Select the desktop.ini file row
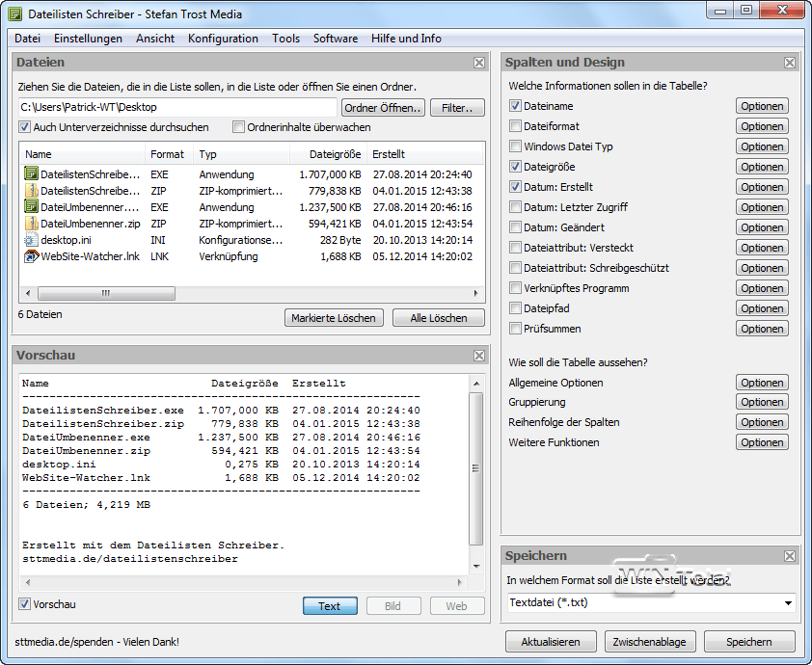Image resolution: width=812 pixels, height=665 pixels. [249, 240]
